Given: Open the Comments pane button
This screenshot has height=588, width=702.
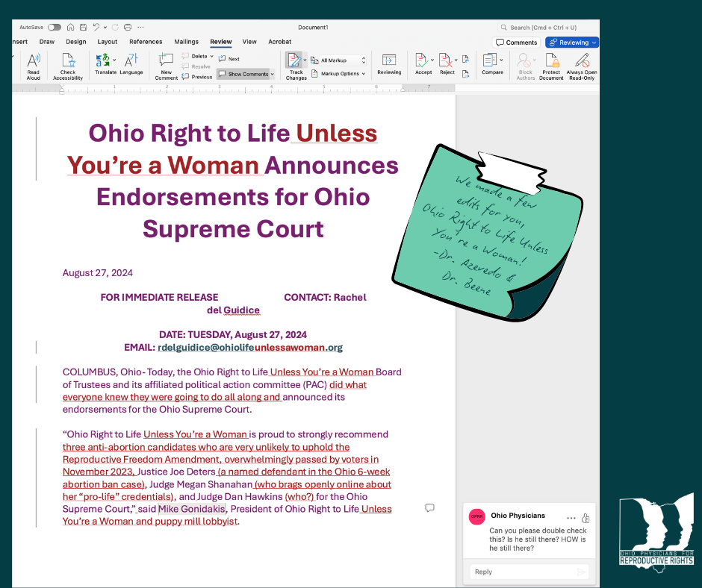Looking at the screenshot, I should point(517,43).
